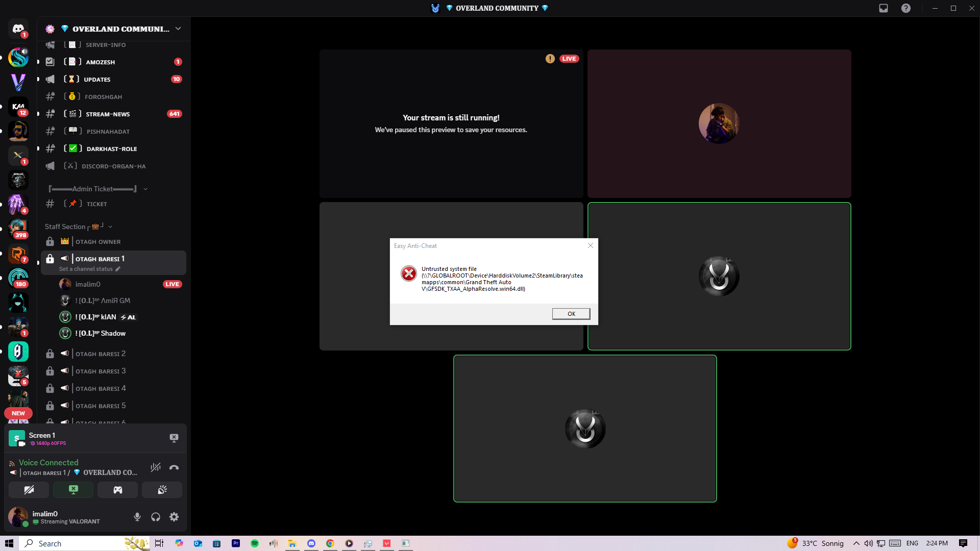Open Windows Start menu

9,543
